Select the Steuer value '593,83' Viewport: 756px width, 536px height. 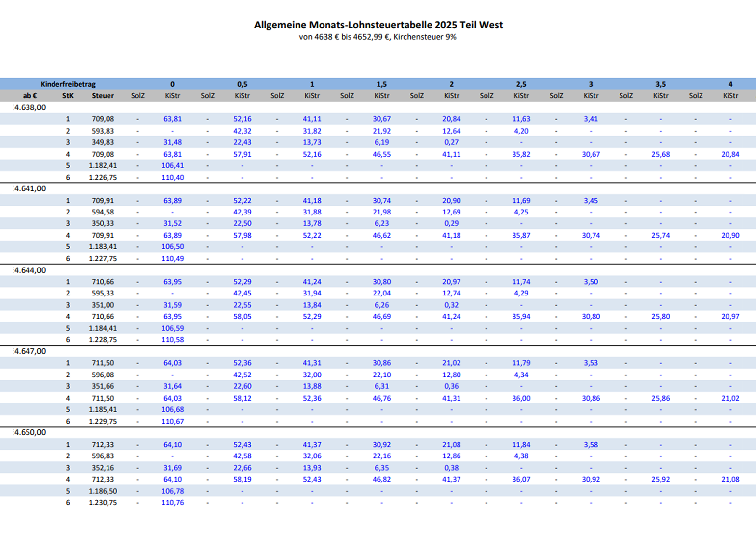click(103, 131)
